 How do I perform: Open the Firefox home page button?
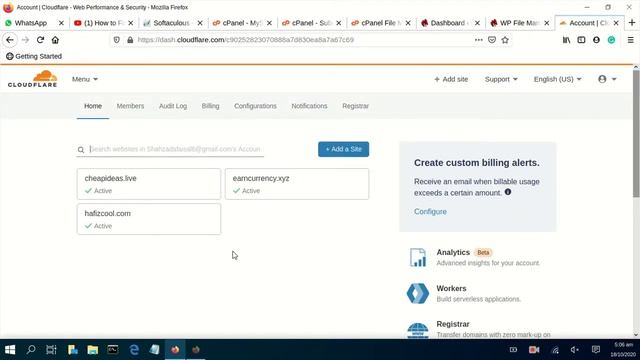tap(55, 40)
